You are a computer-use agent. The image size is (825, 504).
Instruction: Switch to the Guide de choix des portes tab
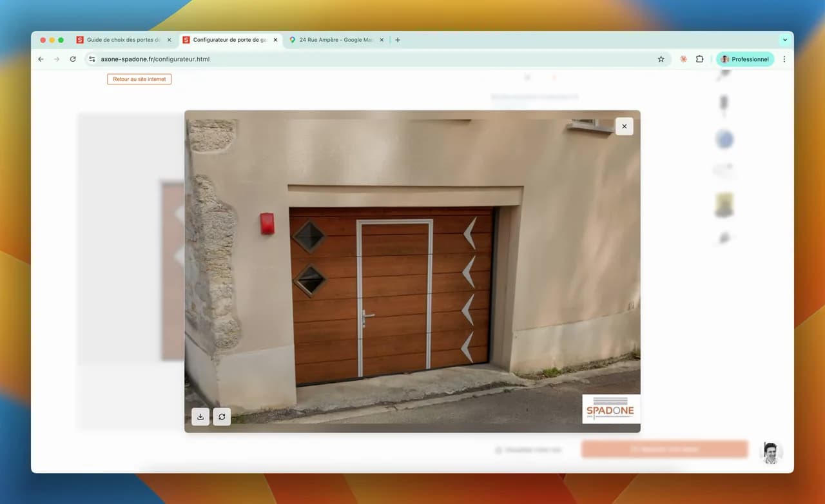[x=124, y=40]
